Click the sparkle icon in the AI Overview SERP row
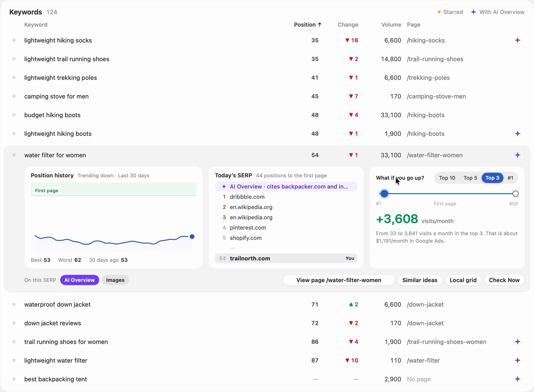 pos(224,187)
